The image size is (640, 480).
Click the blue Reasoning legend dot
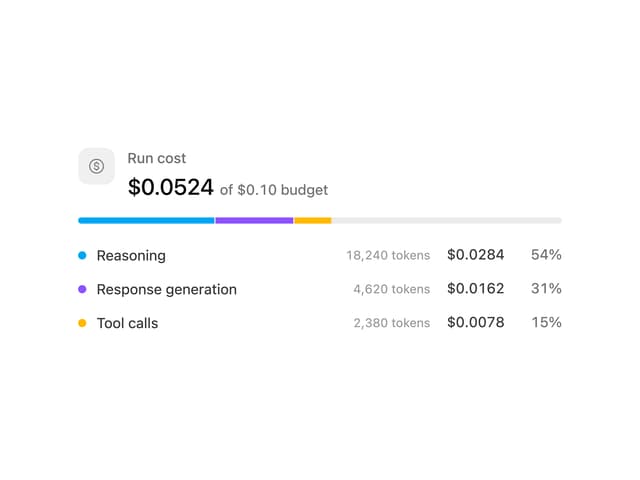(82, 256)
